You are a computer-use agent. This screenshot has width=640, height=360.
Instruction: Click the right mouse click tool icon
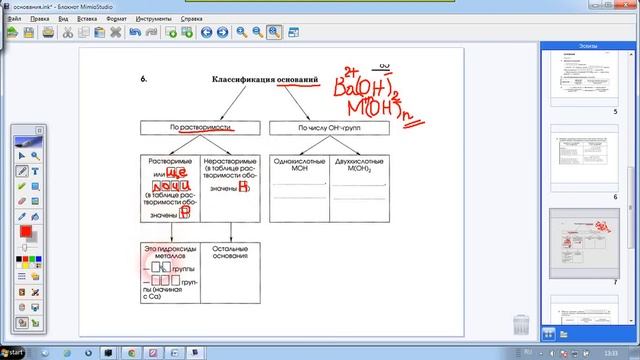click(x=22, y=307)
